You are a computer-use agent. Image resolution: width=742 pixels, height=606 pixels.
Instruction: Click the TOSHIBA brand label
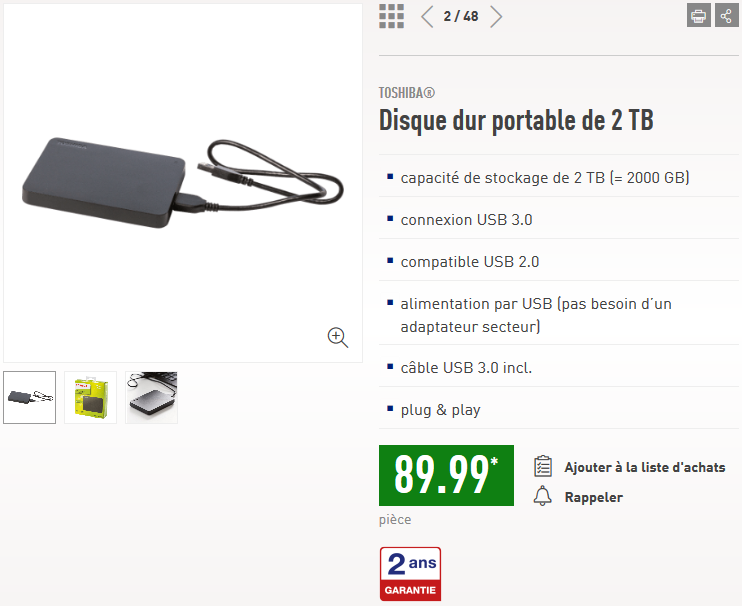pyautogui.click(x=406, y=93)
